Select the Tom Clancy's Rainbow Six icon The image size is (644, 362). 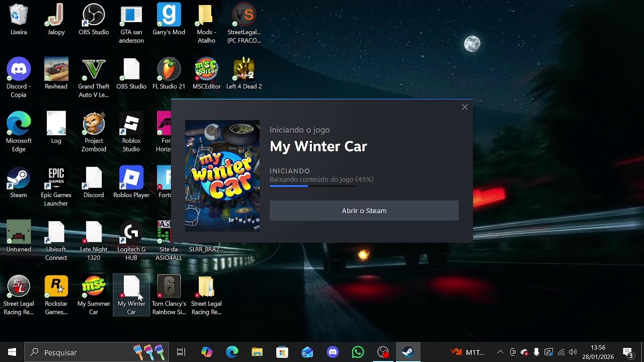pos(169,295)
